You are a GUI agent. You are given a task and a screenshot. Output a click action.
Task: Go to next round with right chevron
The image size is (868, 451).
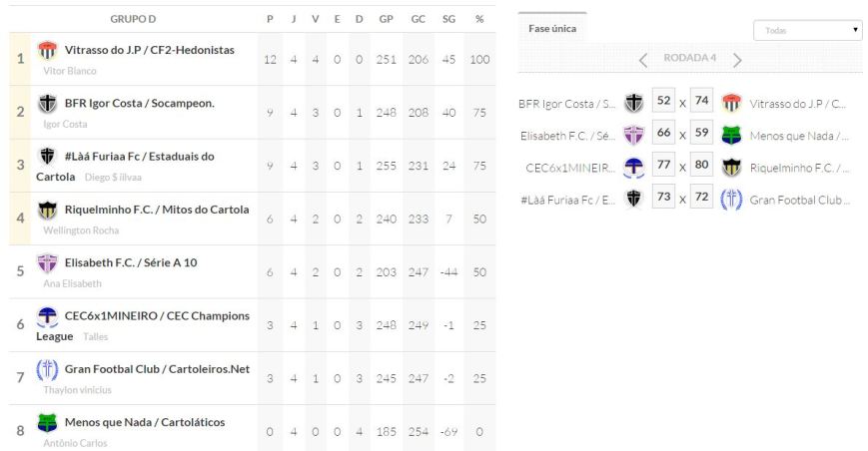tap(737, 59)
